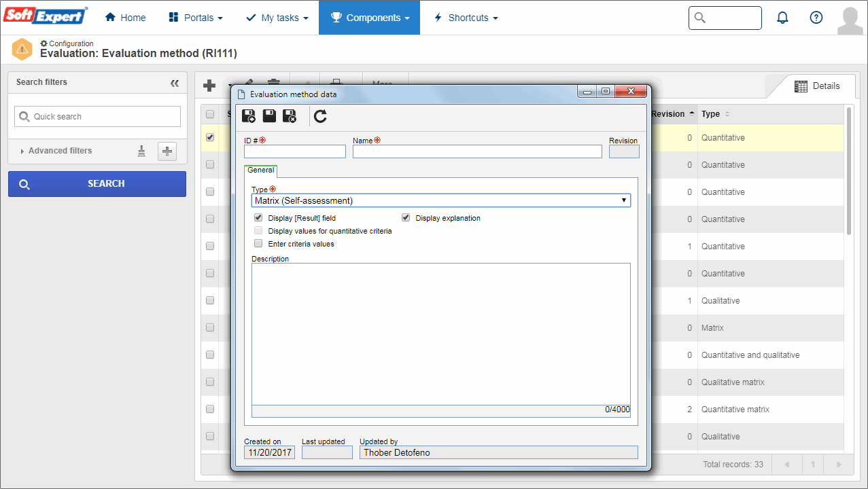Open the help question mark icon
868x489 pixels.
816,18
